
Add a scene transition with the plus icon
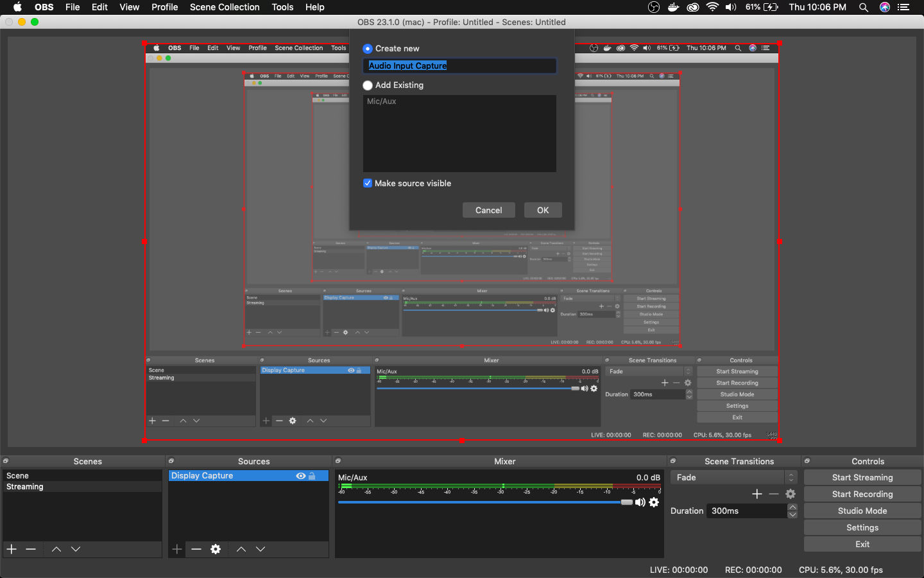757,494
